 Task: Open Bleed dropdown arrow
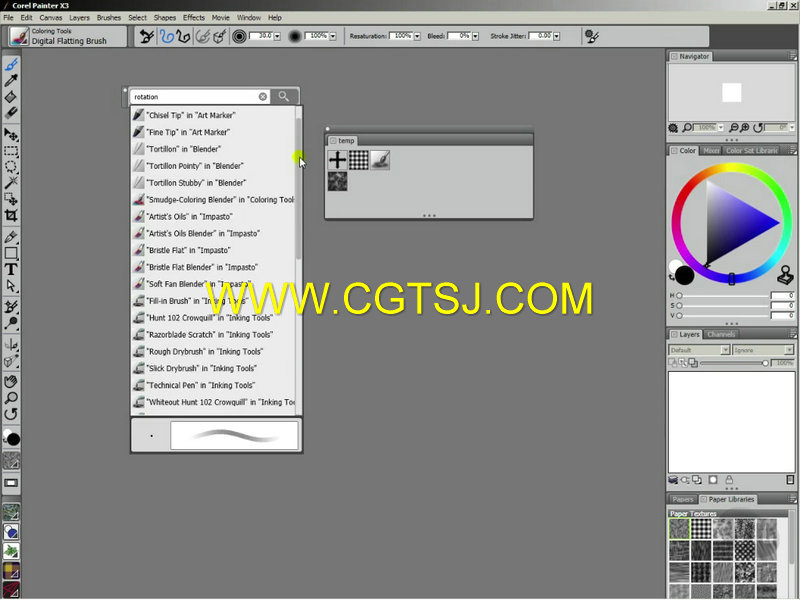click(476, 36)
